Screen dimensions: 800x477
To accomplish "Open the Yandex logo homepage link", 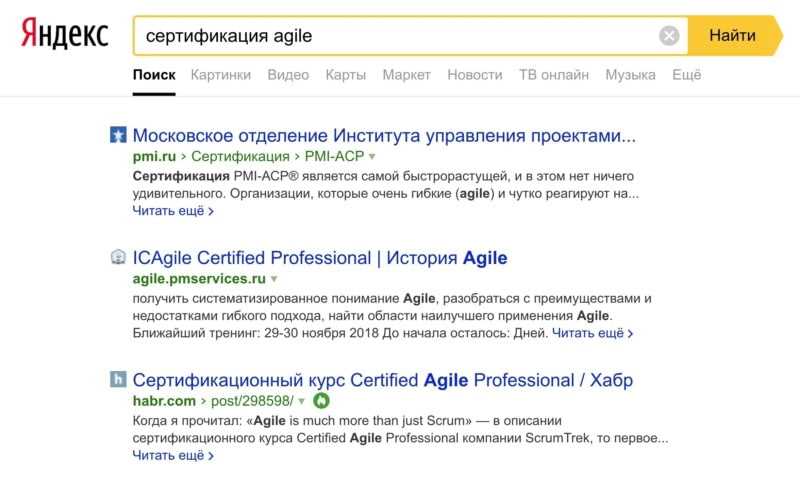I will 65,34.
